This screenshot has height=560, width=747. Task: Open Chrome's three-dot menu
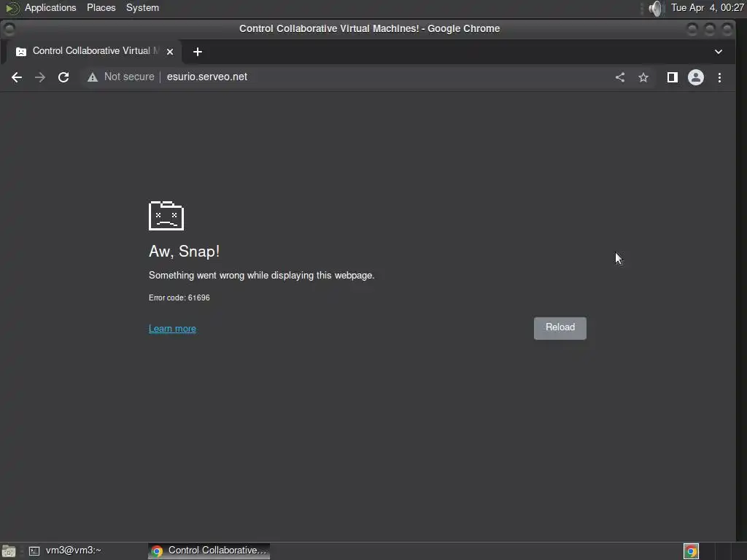(719, 77)
